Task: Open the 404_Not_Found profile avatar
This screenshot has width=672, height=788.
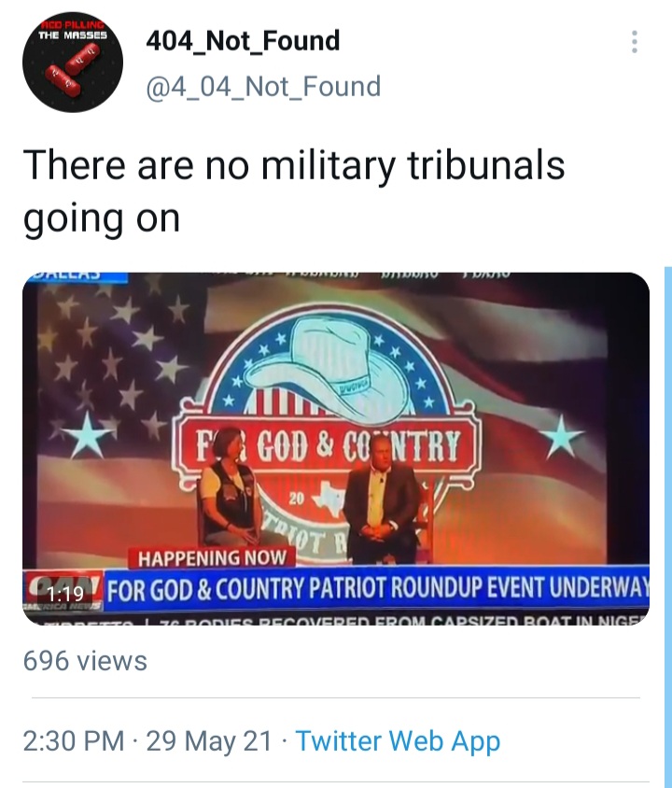Action: pyautogui.click(x=72, y=63)
